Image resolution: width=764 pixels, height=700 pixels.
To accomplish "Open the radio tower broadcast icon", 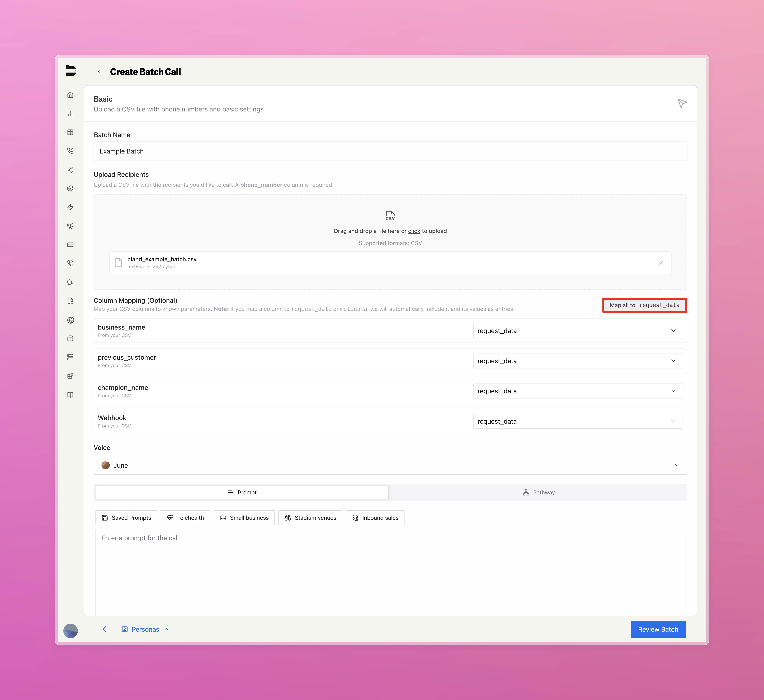I will 70,226.
